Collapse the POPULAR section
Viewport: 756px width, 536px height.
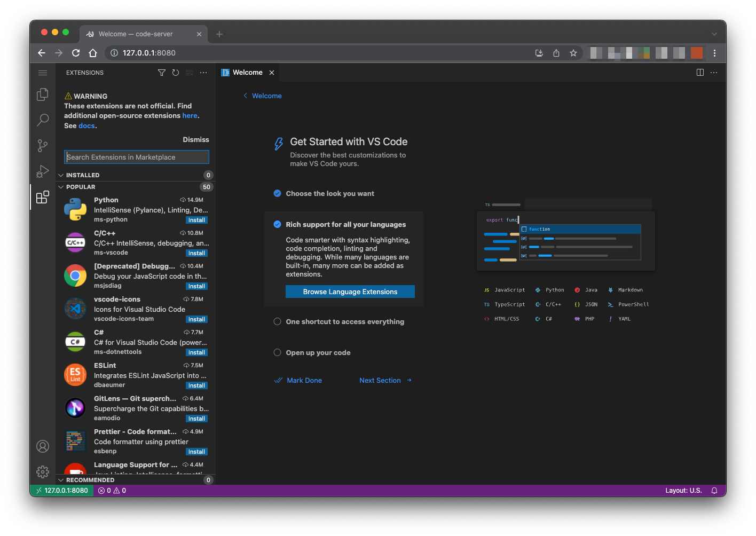[136, 187]
